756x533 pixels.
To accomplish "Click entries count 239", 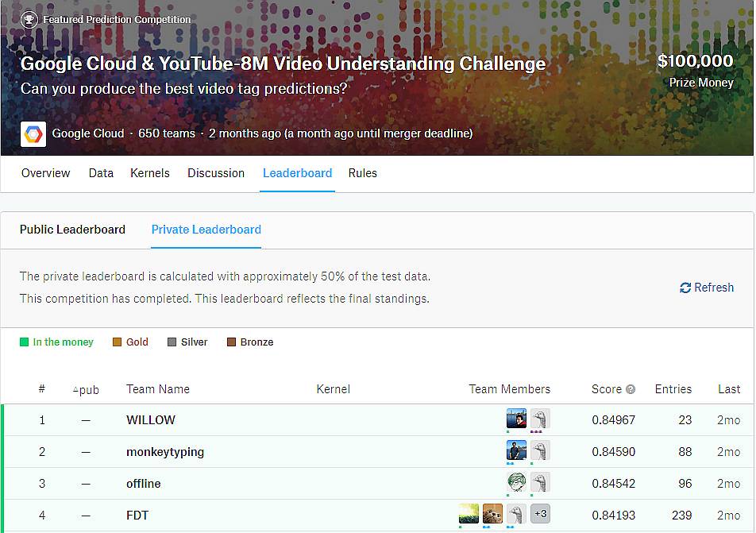I will [681, 516].
